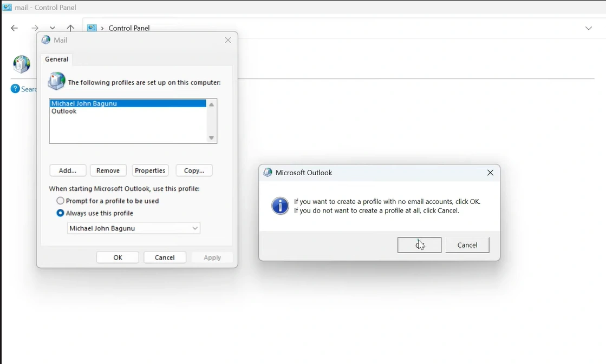Image resolution: width=606 pixels, height=364 pixels.
Task: Click the Control Panel breadcrumb text
Action: point(129,28)
